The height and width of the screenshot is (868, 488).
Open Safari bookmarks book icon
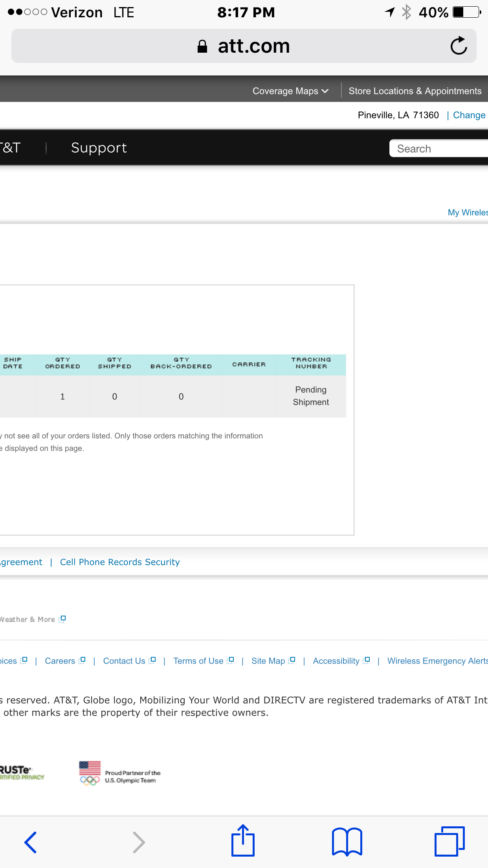point(347,842)
